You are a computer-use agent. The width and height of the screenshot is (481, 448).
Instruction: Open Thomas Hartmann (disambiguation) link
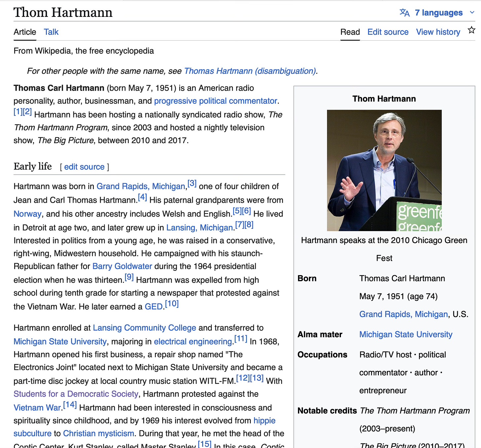tap(250, 71)
